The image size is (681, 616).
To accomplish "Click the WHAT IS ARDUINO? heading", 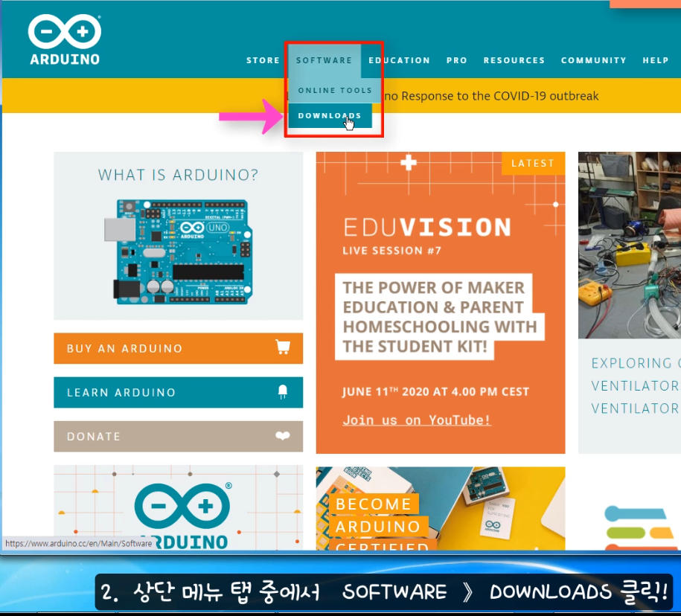I will [178, 175].
